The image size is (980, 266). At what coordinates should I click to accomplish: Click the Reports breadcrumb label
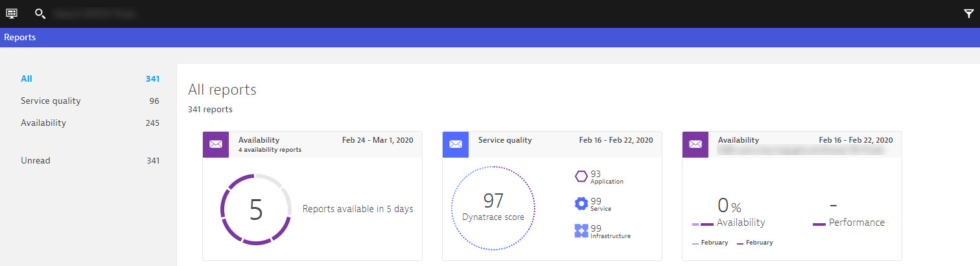[20, 38]
